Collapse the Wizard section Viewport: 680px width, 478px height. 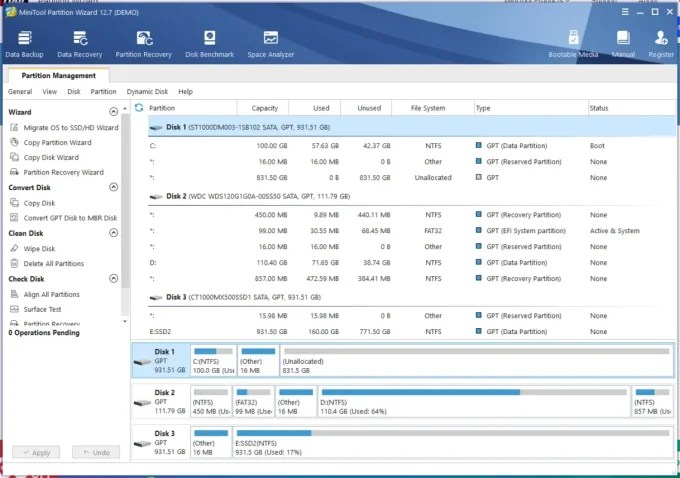click(x=113, y=112)
